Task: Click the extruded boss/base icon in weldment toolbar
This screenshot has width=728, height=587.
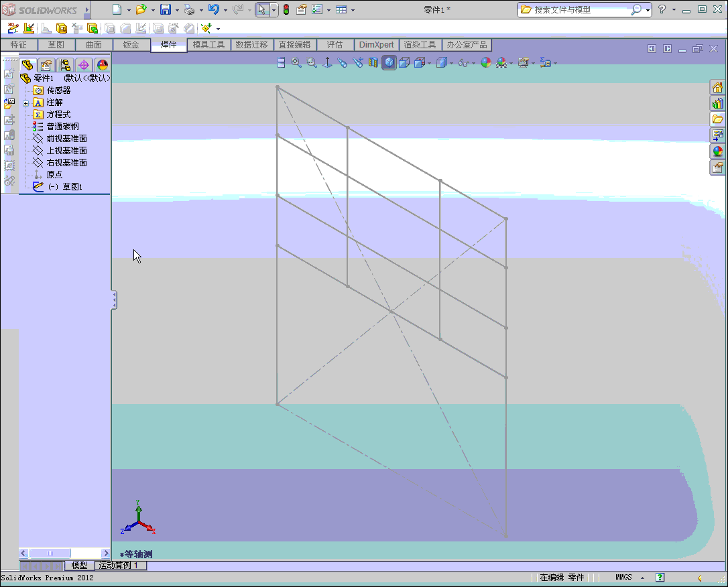Action: [x=93, y=28]
